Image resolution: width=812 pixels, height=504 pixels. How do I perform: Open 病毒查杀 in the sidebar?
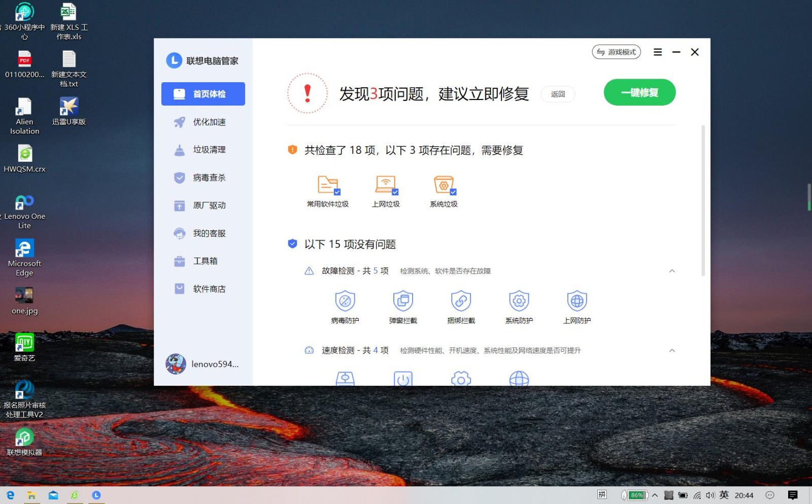point(203,178)
